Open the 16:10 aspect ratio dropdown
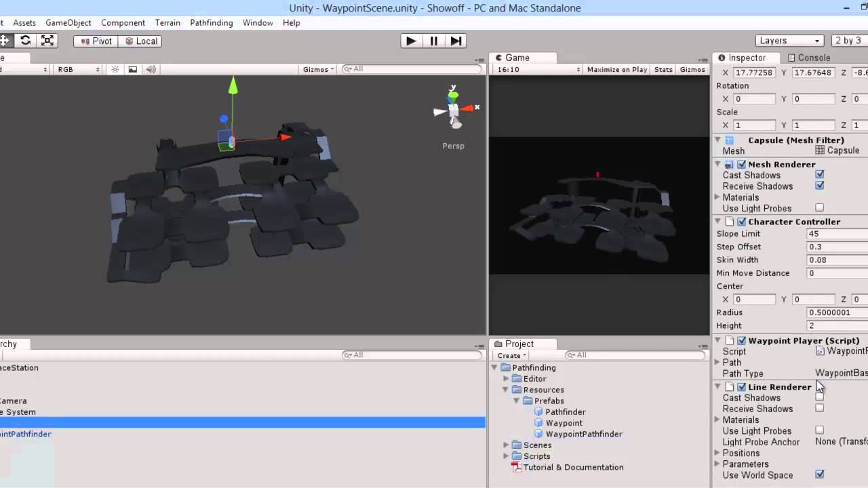The image size is (868, 488). click(x=538, y=69)
